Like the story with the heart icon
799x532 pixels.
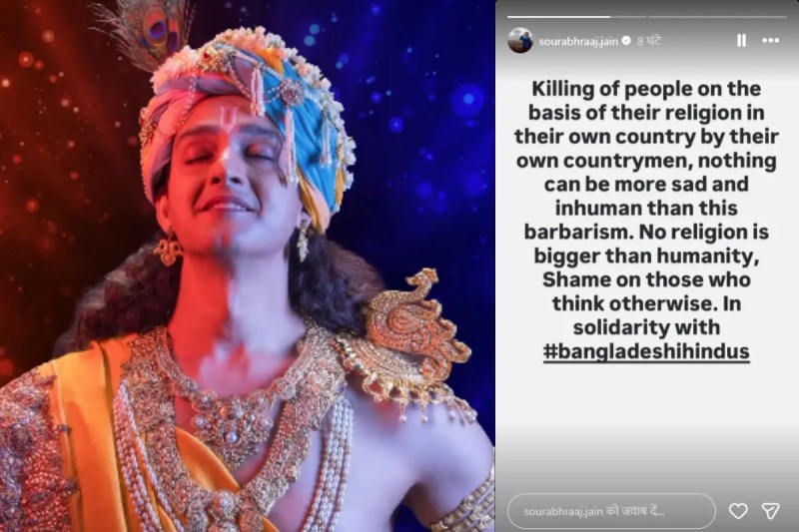pyautogui.click(x=738, y=511)
